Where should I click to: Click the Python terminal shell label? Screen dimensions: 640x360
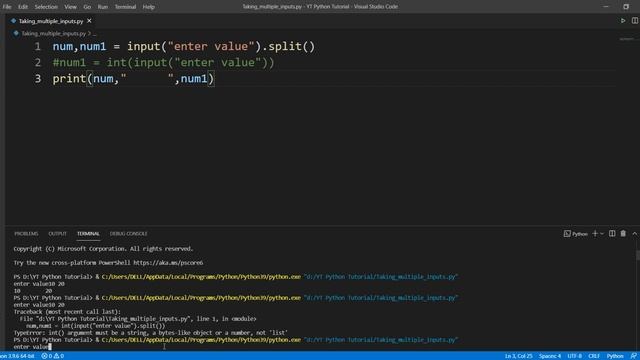coord(576,233)
